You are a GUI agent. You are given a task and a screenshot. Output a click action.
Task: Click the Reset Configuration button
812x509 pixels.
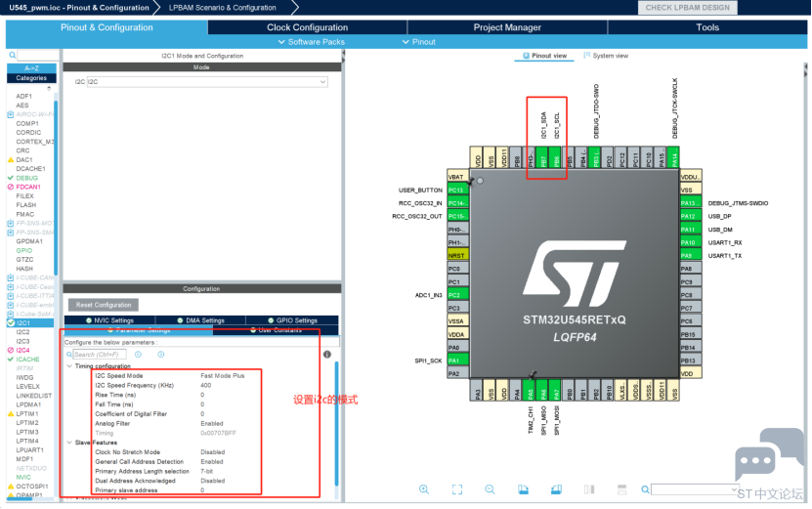point(104,305)
